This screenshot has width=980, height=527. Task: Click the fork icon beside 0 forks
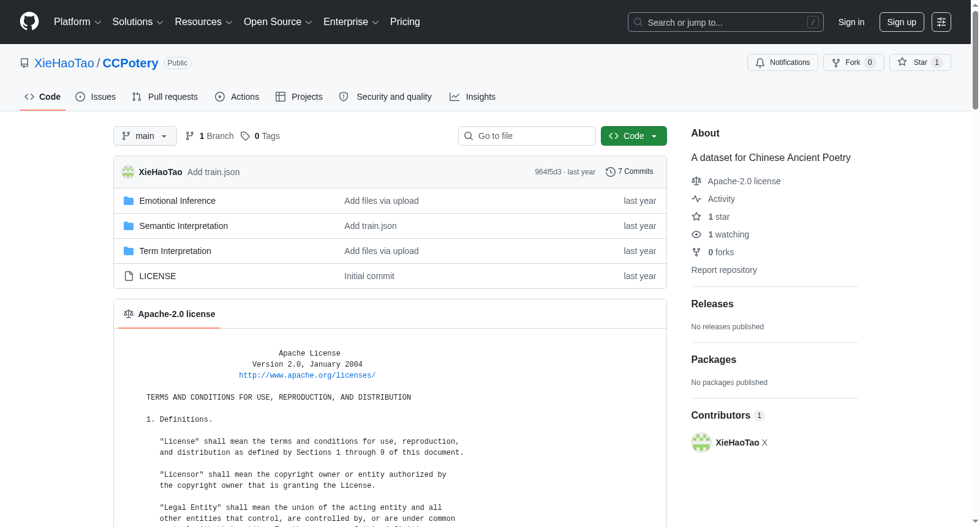tap(696, 252)
